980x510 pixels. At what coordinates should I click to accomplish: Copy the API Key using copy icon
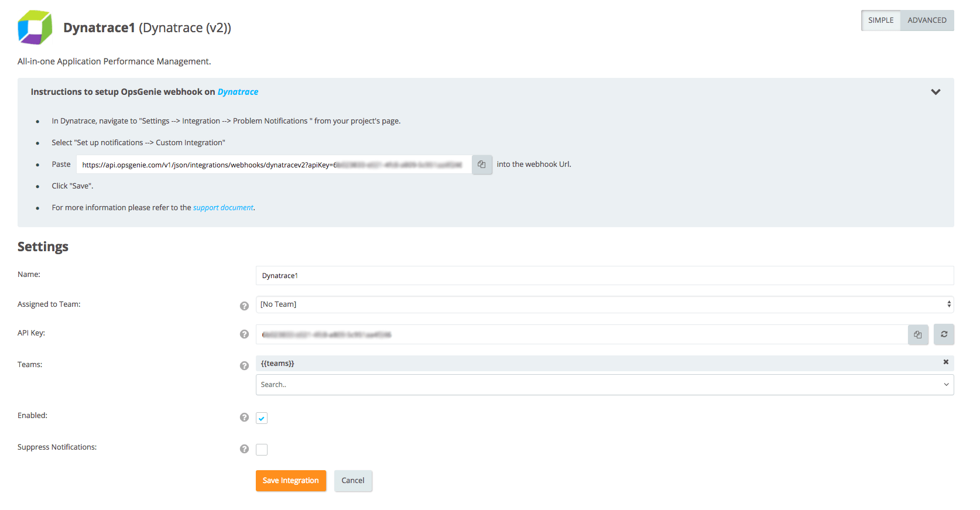click(x=918, y=334)
